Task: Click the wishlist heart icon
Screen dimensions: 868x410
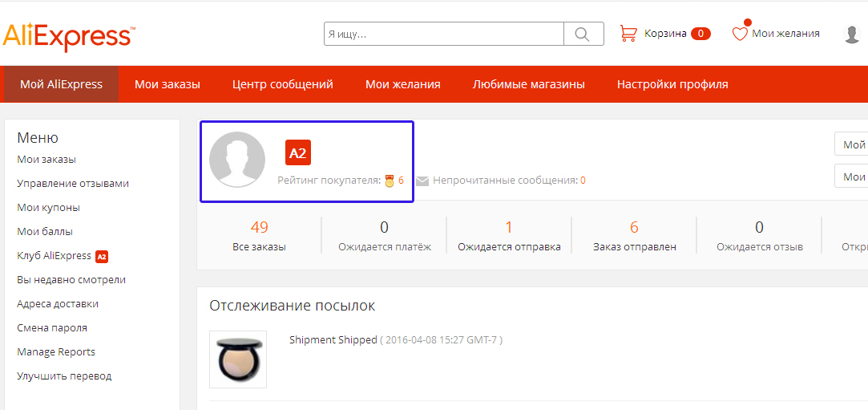Action: [740, 33]
